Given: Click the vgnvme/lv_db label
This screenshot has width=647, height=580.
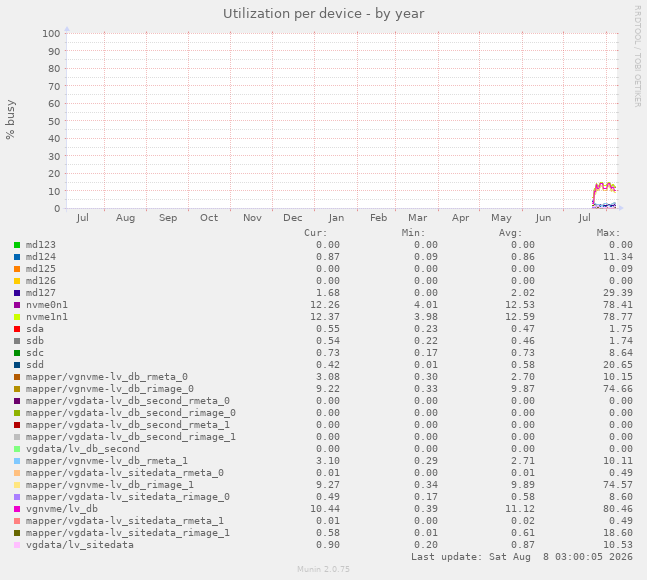Looking at the screenshot, I should tap(62, 509).
